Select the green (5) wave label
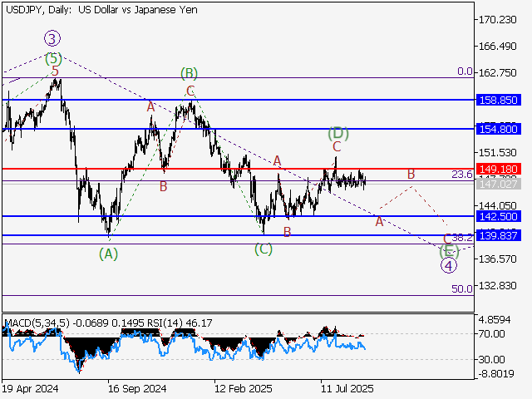 53,58
